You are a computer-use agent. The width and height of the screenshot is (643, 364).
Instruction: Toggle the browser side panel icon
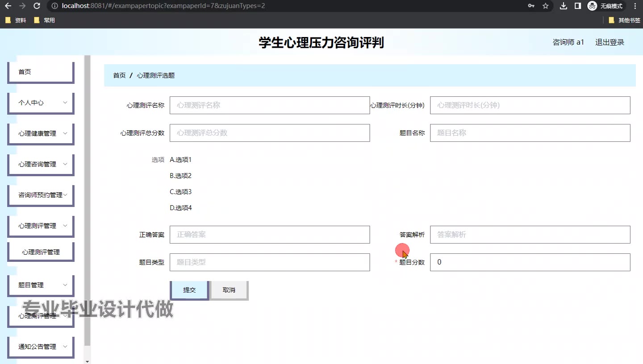point(577,6)
